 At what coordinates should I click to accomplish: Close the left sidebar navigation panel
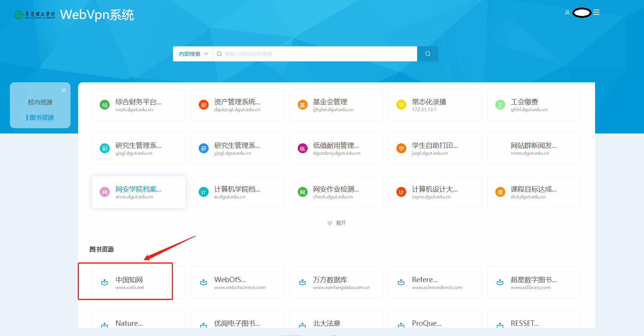[64, 90]
